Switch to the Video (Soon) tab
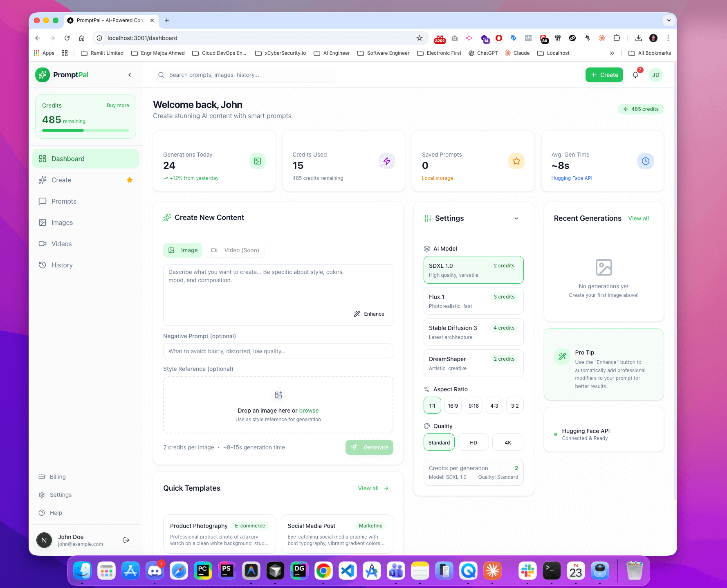The width and height of the screenshot is (727, 588). coord(235,250)
